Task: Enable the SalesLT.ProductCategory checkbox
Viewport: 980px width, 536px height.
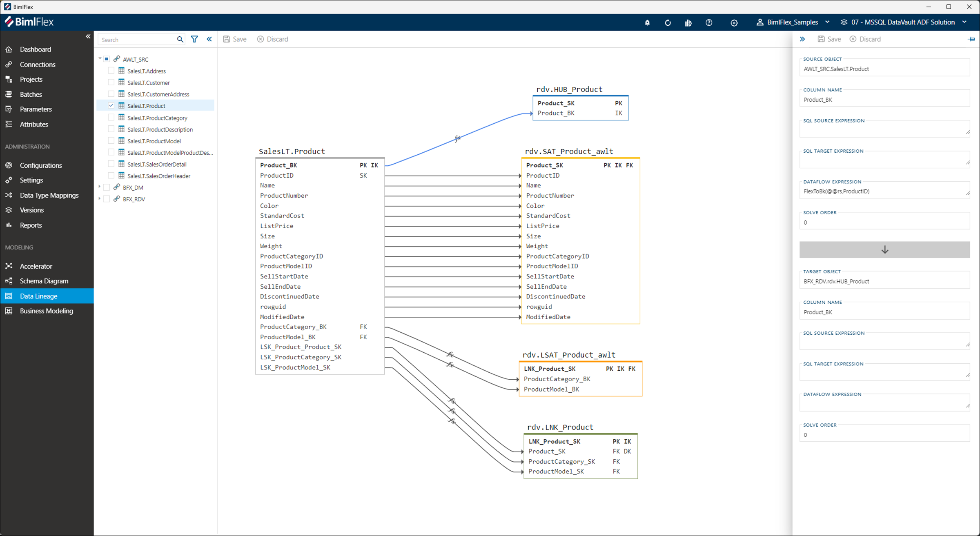Action: (111, 117)
